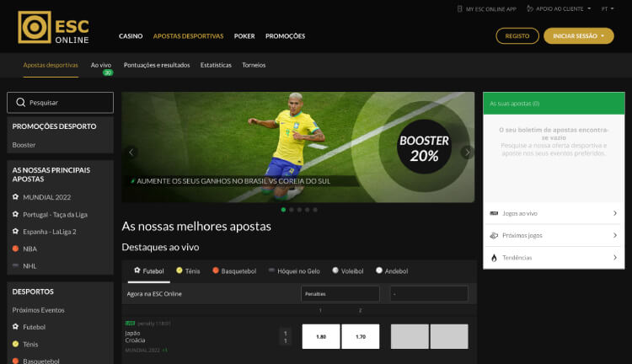Select the Apostas desportivas sub-tab
Screen dimensions: 632x364
51,65
